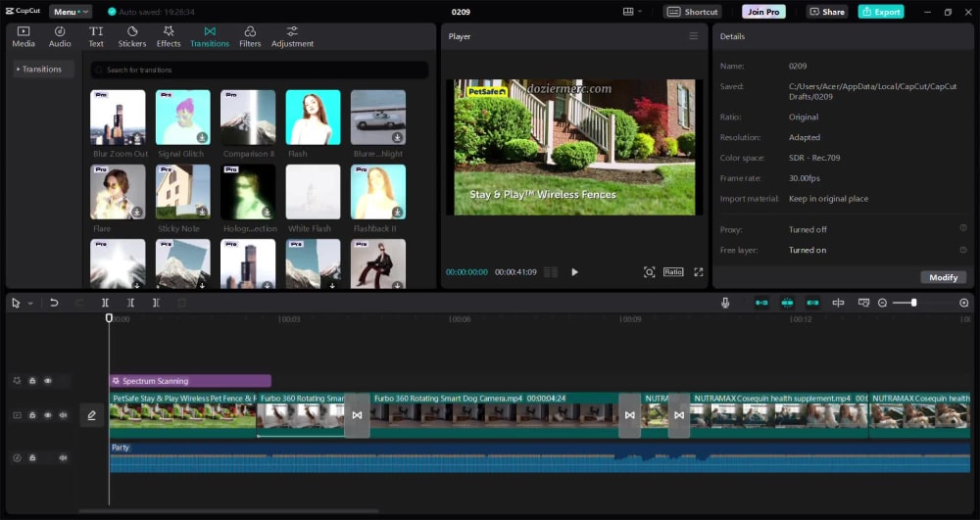Download the Flashback II transition via arrow icon

point(397,213)
